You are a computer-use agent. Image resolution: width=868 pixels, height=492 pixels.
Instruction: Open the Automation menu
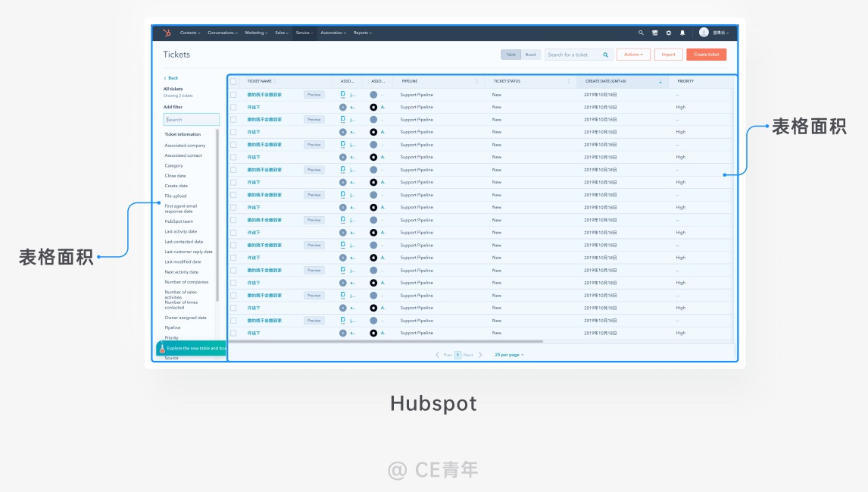(x=333, y=33)
